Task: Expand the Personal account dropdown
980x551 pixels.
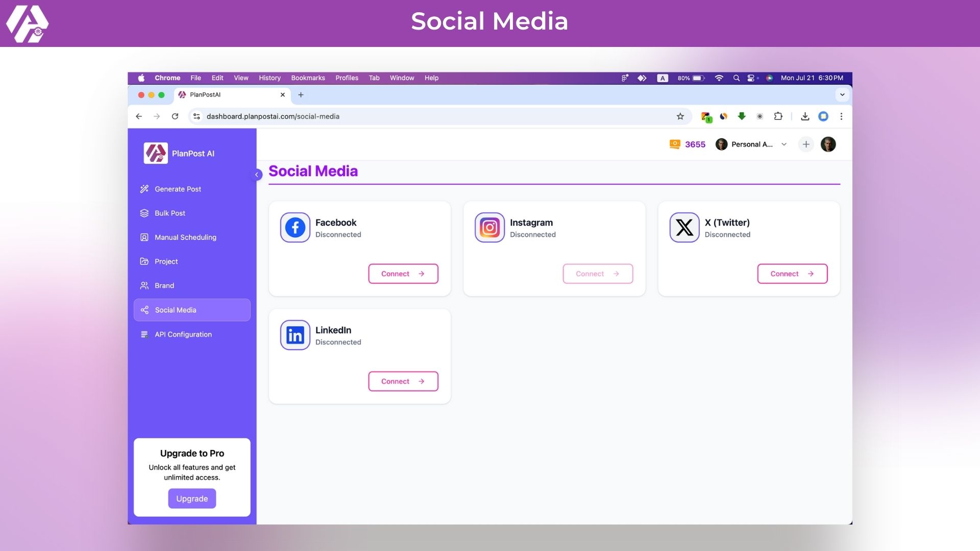Action: [784, 144]
